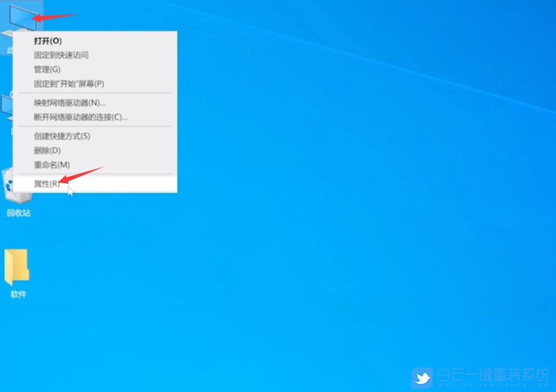The height and width of the screenshot is (392, 556).
Task: Choose 映射网络驱动器(N)... menu item
Action: pyautogui.click(x=70, y=102)
